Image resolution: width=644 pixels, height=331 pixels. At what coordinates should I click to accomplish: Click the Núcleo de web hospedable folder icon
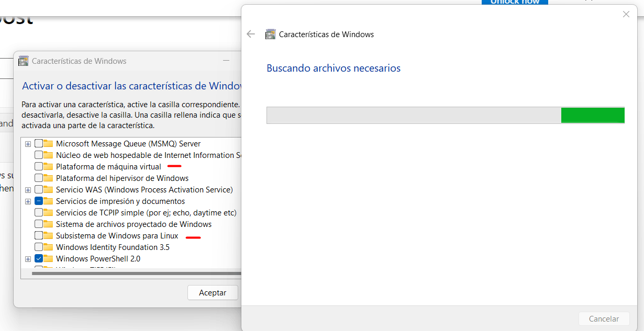click(x=49, y=155)
